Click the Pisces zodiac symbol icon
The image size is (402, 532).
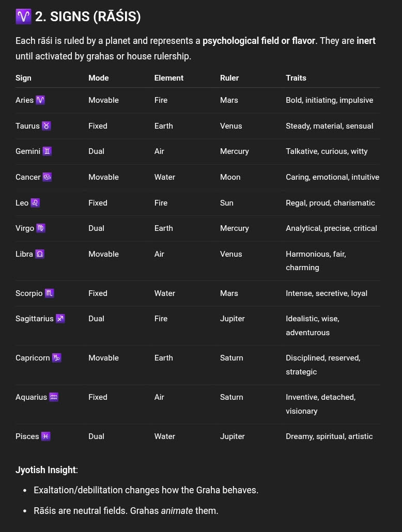45,436
